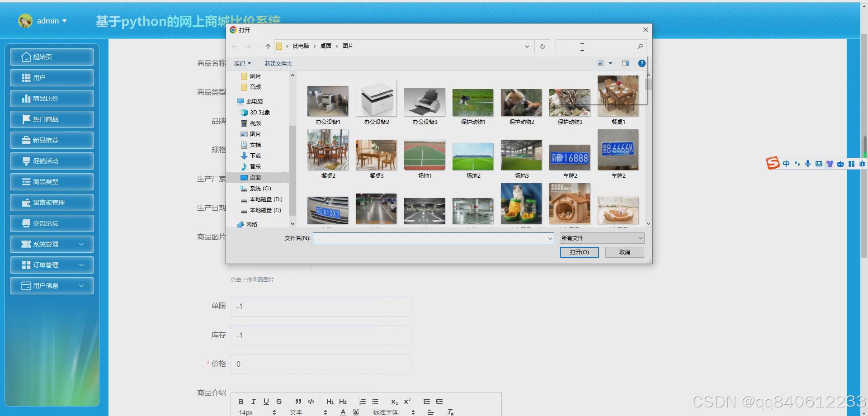Screen dimensions: 868x416
Task: Click the 新建文件夹 button
Action: coord(278,63)
